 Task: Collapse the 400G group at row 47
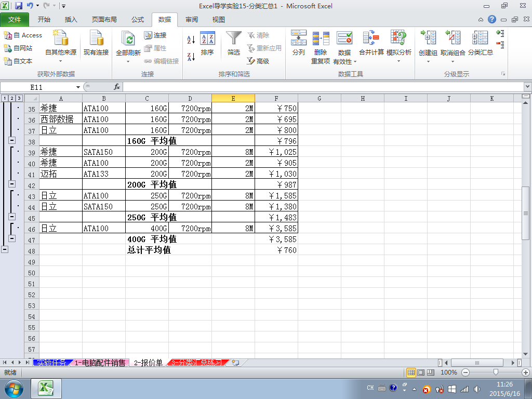(x=12, y=238)
